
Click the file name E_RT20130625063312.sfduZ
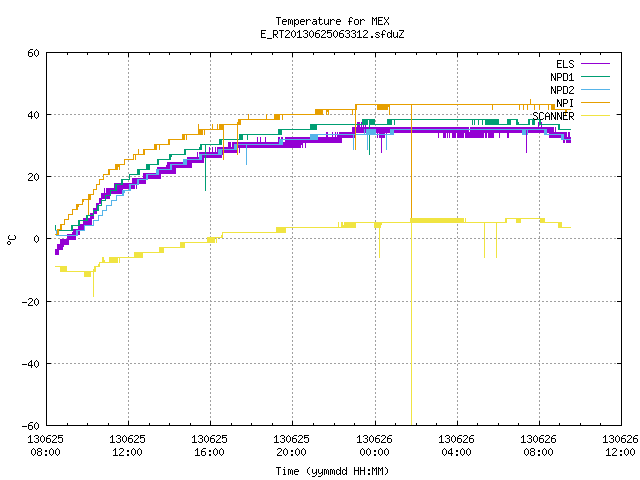point(332,34)
